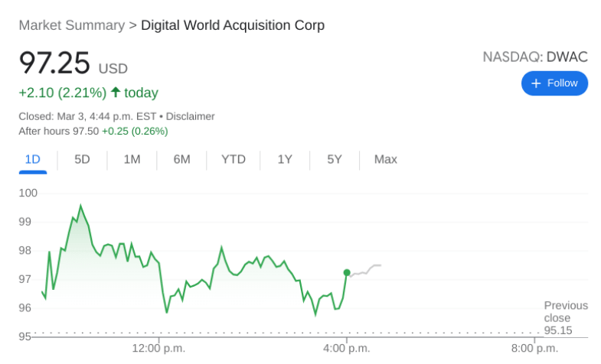Screen dimensions: 601x364
Task: Click the 12:00 p.m. axis label
Action: (x=158, y=349)
